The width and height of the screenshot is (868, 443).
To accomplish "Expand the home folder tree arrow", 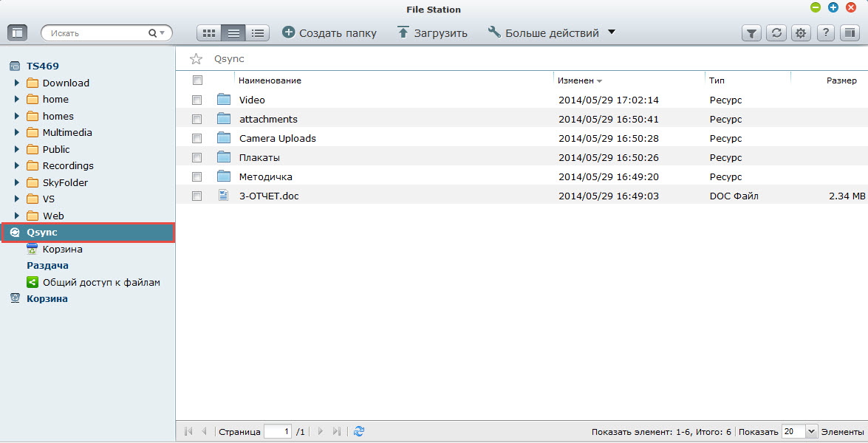I will [x=16, y=100].
